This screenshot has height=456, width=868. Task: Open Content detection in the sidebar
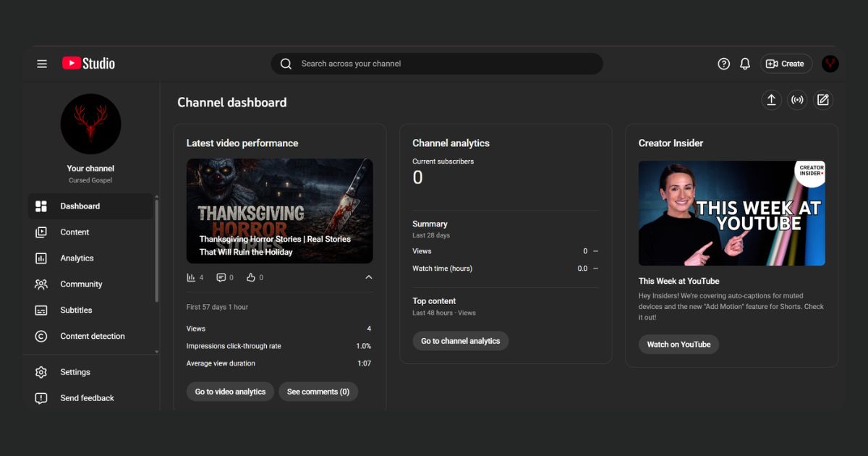pos(90,337)
